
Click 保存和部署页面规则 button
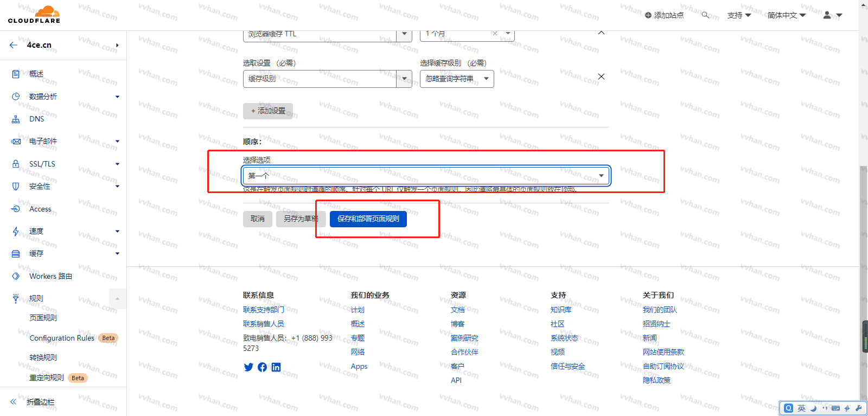coord(368,219)
